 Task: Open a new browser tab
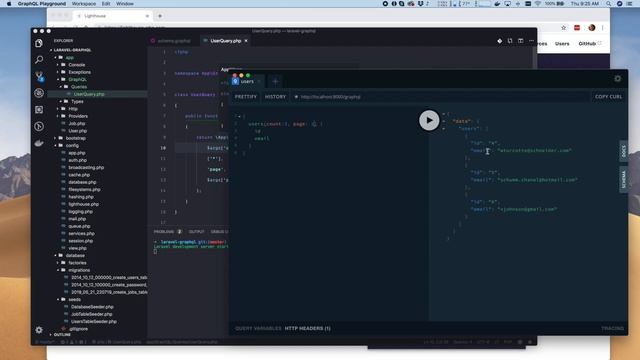tap(160, 16)
